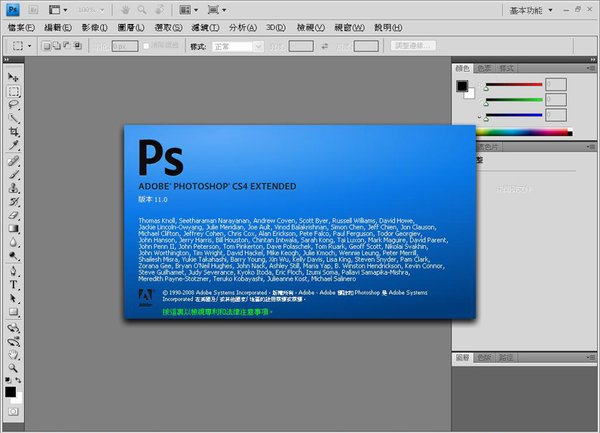Viewport: 600px width, 433px height.
Task: Select the Rectangle shape tool
Action: coord(13,312)
